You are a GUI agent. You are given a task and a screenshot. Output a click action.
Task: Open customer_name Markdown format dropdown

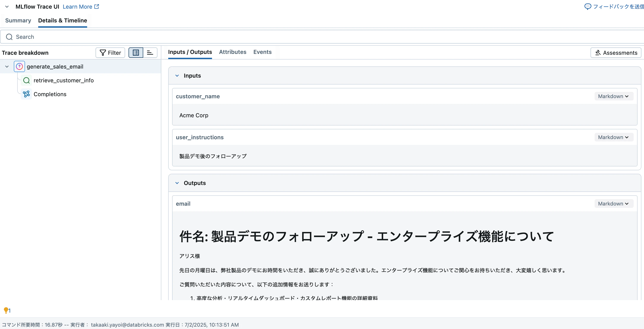click(614, 96)
